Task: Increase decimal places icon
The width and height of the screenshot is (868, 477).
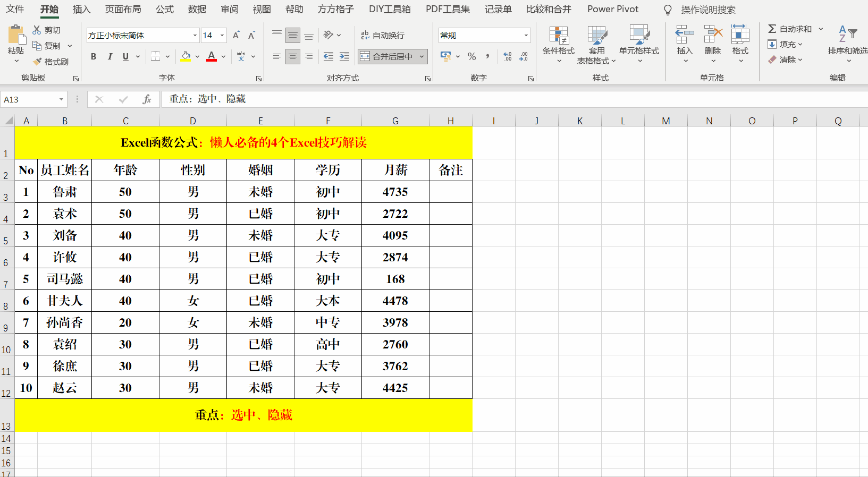Action: [x=508, y=56]
